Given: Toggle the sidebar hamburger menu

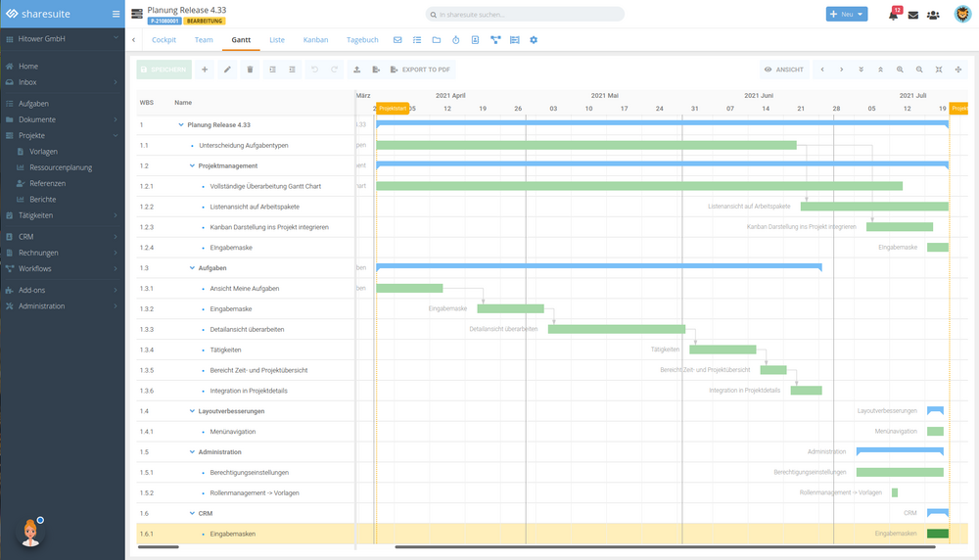Looking at the screenshot, I should (116, 14).
